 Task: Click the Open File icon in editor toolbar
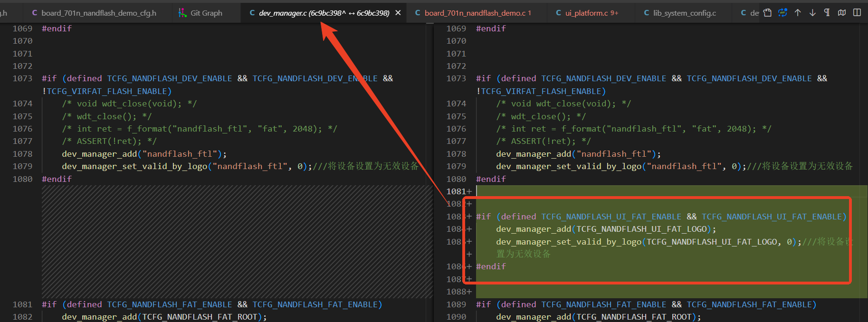pos(767,13)
